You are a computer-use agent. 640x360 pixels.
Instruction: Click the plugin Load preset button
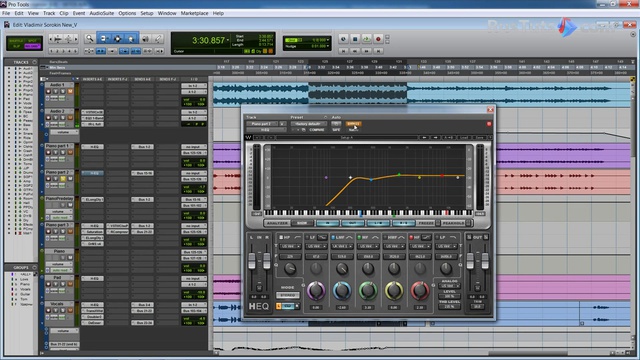pyautogui.click(x=464, y=138)
